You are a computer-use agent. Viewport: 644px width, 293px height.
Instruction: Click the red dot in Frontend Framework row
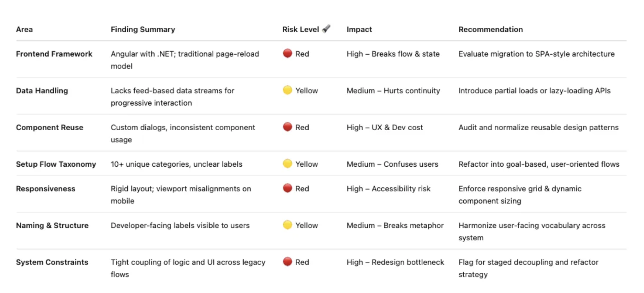pos(287,53)
